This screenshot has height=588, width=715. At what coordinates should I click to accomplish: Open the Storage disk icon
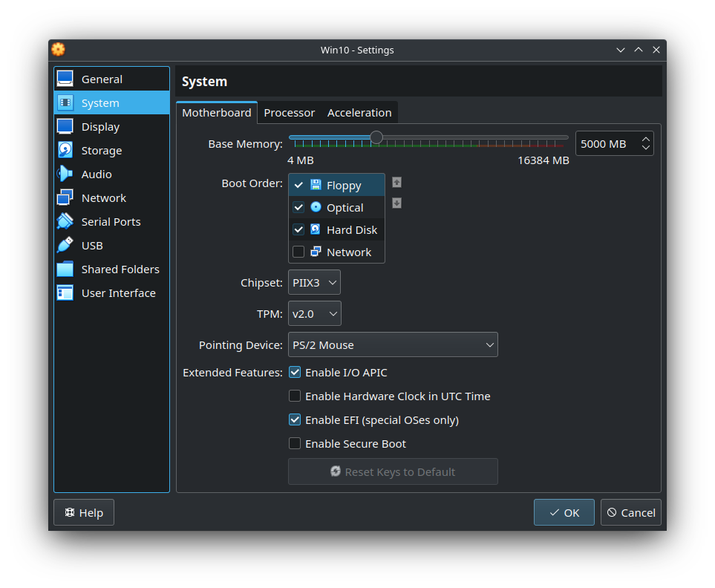click(65, 150)
